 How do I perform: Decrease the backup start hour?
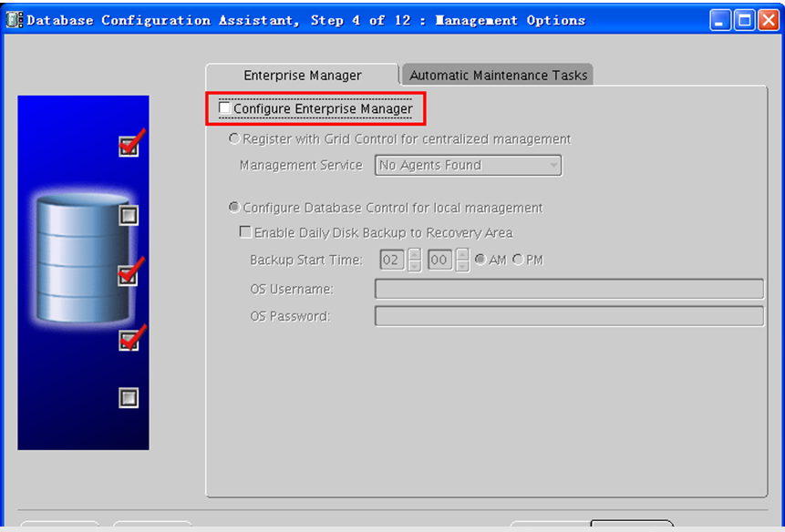tap(414, 265)
